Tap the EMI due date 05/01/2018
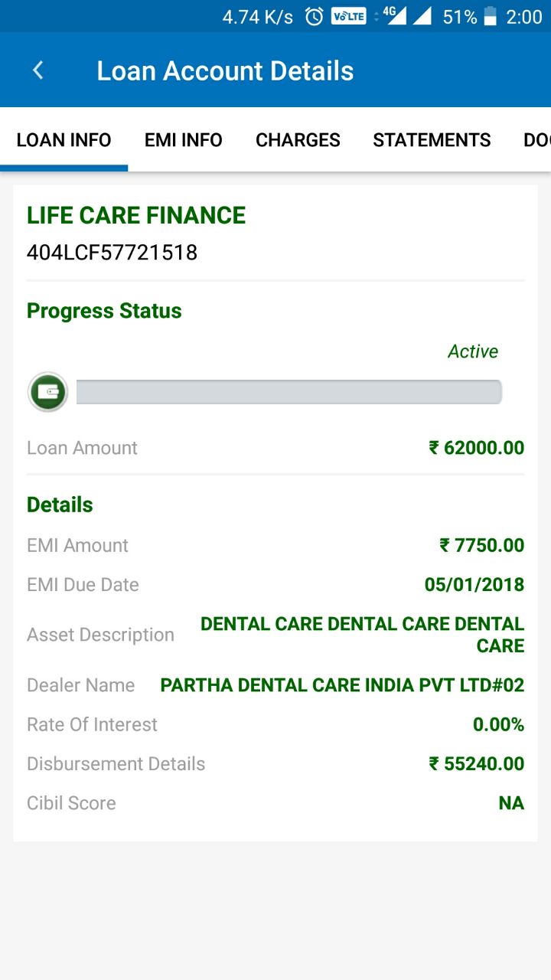551x980 pixels. pos(474,585)
